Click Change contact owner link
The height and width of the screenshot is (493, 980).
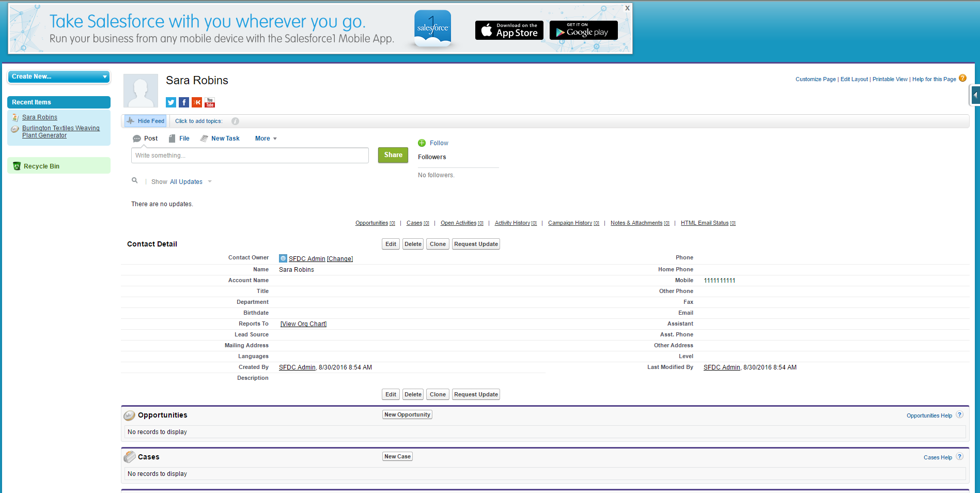click(340, 259)
